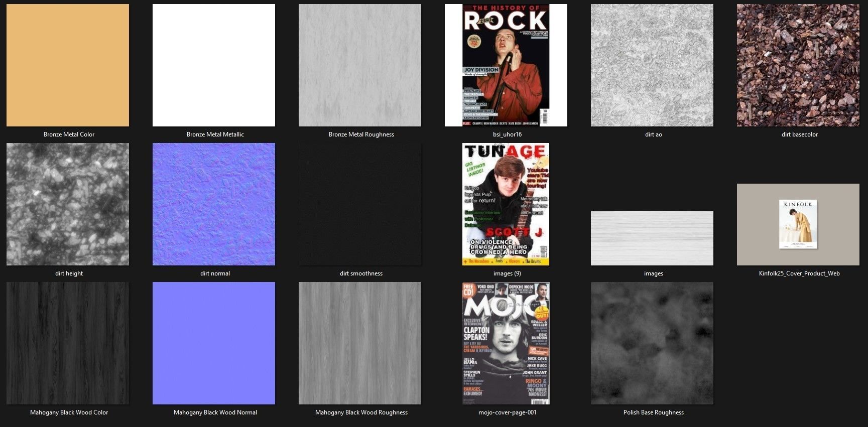Click the 'dirt height' file name

click(69, 273)
